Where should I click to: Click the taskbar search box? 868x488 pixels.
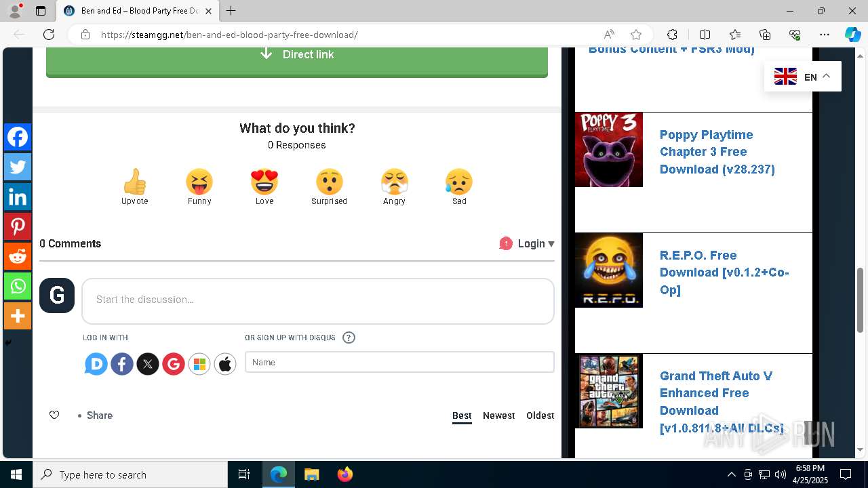(x=130, y=474)
